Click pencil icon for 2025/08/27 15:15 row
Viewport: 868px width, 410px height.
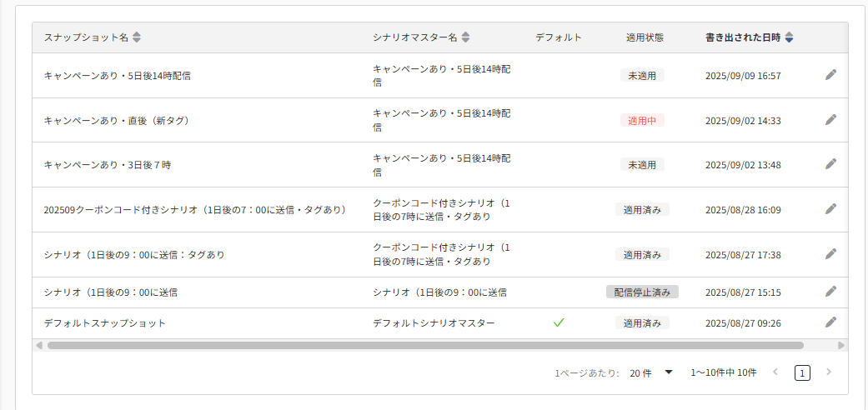[x=830, y=292]
